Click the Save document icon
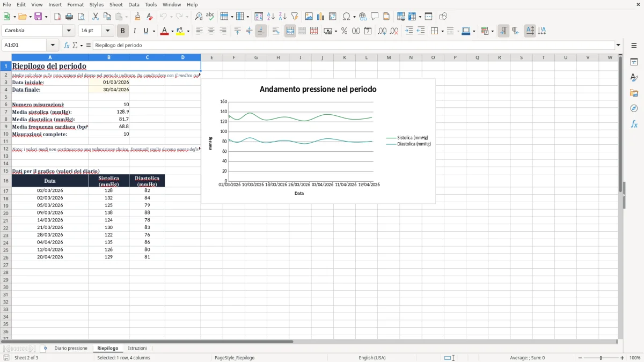Image resolution: width=644 pixels, height=362 pixels. tap(38, 17)
